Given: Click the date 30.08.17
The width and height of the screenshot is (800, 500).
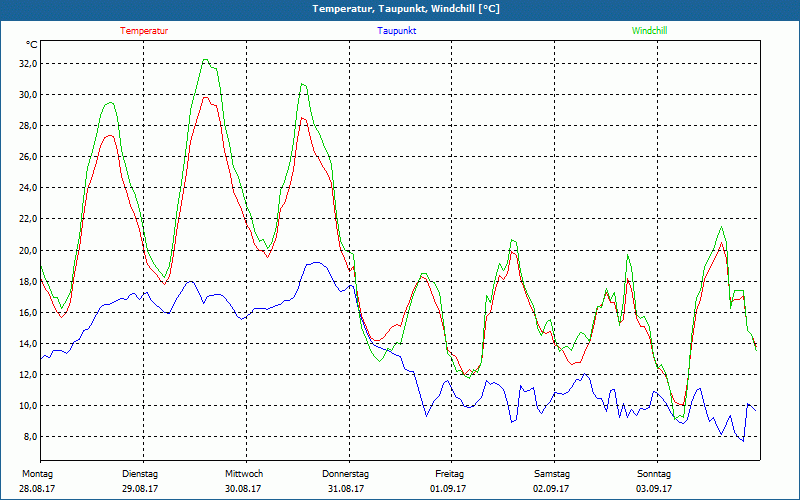Looking at the screenshot, I should click(x=243, y=489).
